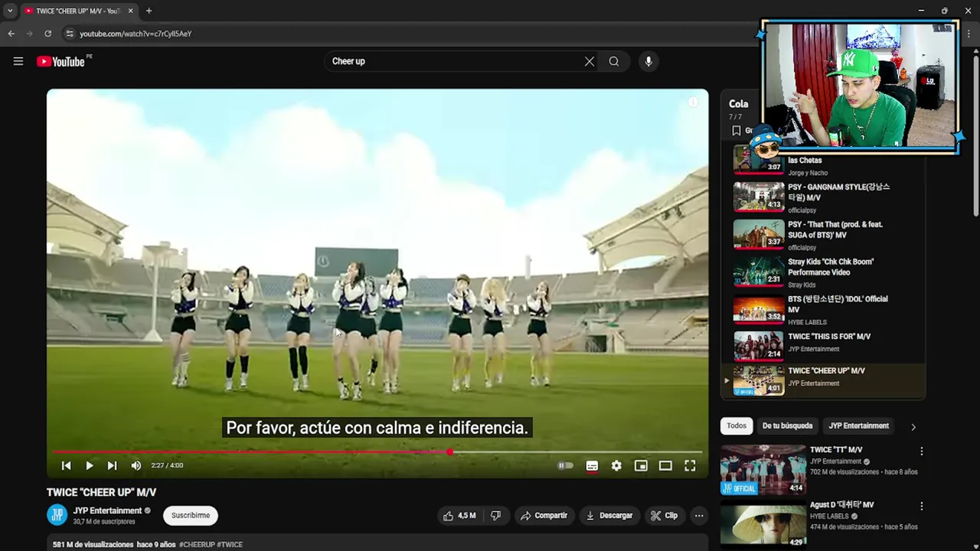Screen dimensions: 980x551
Task: View site information icon in address bar
Action: [x=69, y=34]
